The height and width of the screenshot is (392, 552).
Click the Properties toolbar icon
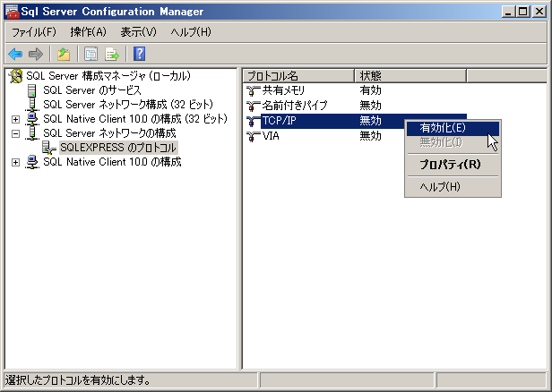coord(91,54)
